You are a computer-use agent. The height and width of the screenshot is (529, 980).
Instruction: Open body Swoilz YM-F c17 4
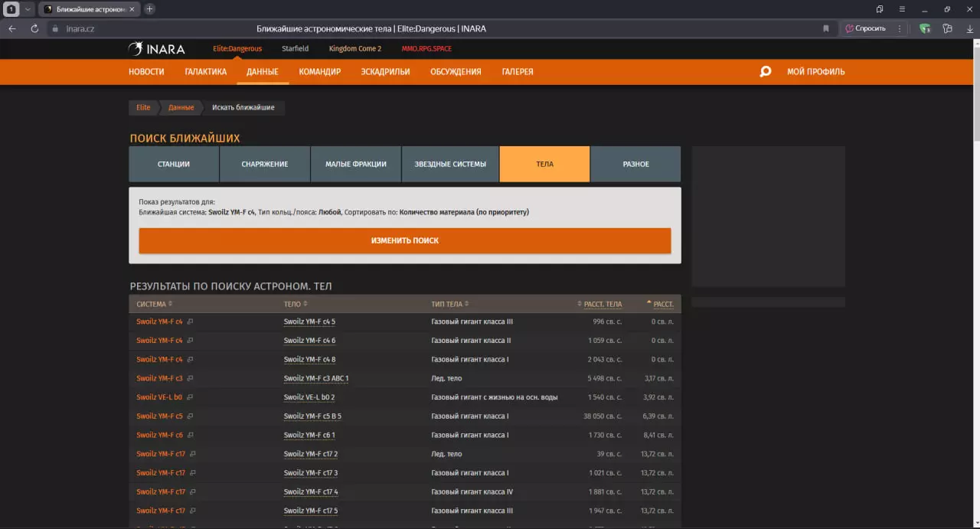[x=311, y=491]
